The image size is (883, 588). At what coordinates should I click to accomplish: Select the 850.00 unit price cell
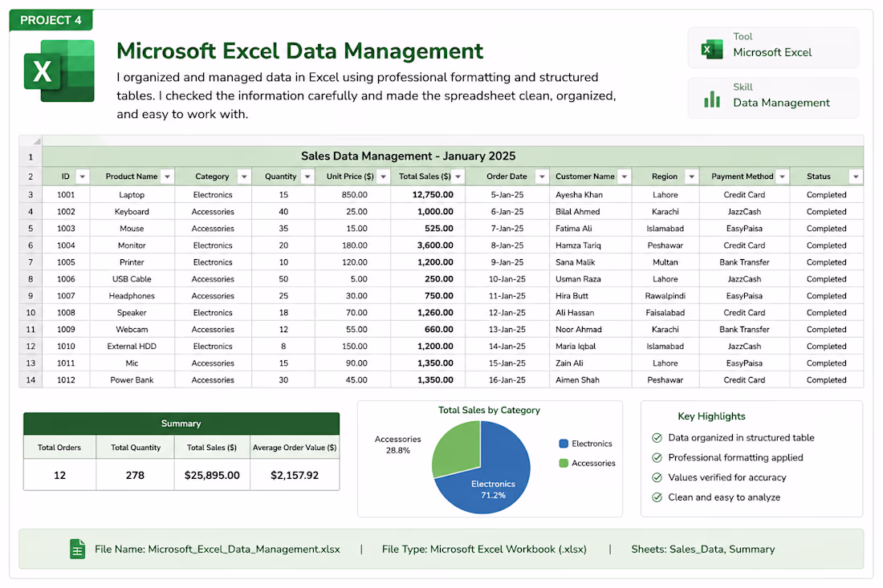(352, 195)
